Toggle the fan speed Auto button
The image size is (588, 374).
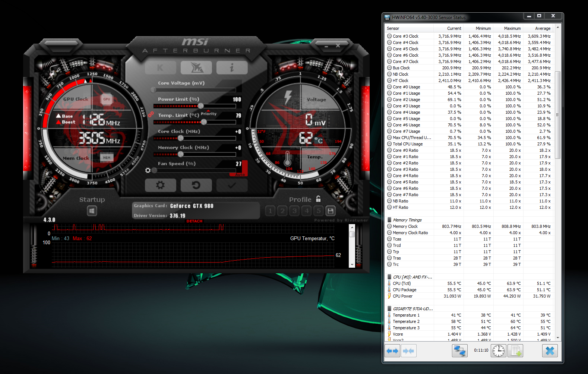coord(240,175)
